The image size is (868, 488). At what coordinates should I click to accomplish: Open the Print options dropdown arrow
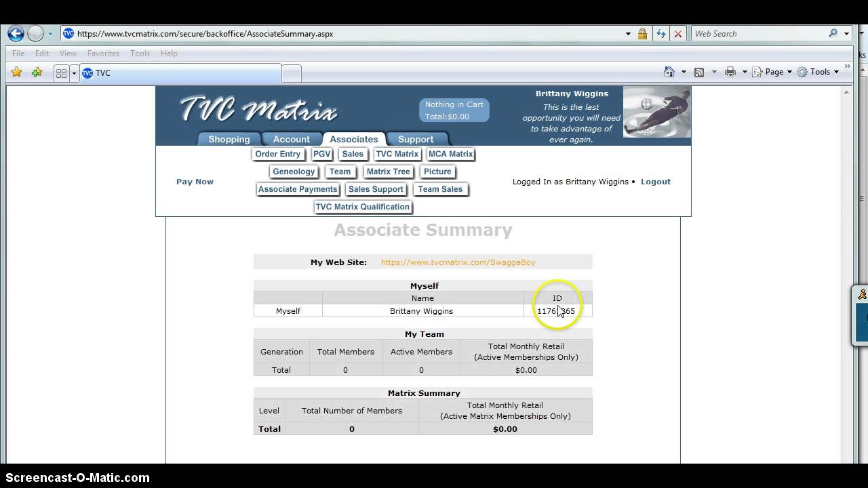tap(745, 72)
